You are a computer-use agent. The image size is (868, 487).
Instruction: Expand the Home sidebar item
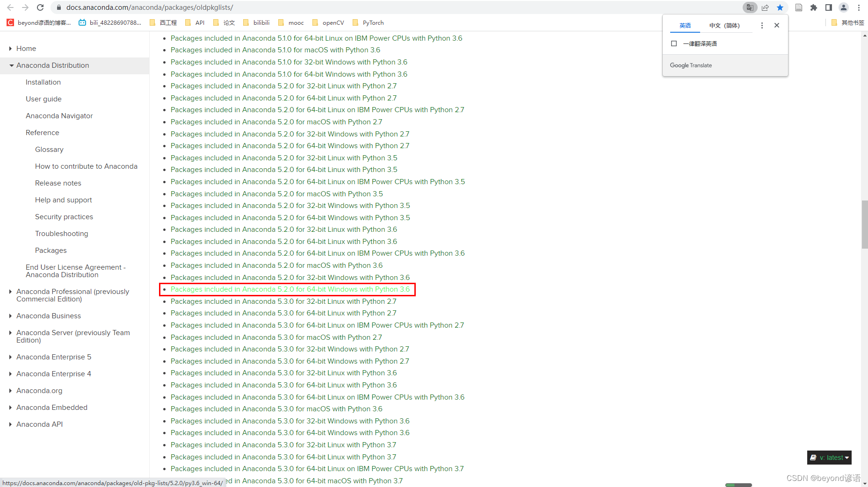click(10, 49)
